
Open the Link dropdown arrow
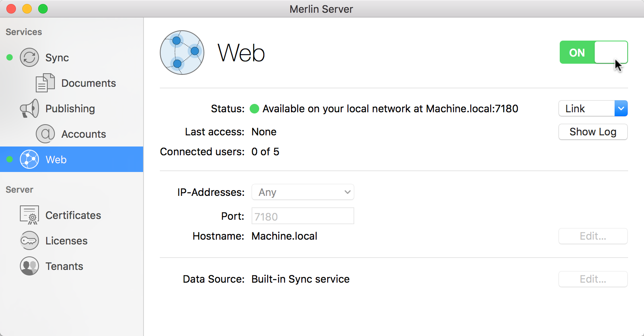pyautogui.click(x=621, y=108)
